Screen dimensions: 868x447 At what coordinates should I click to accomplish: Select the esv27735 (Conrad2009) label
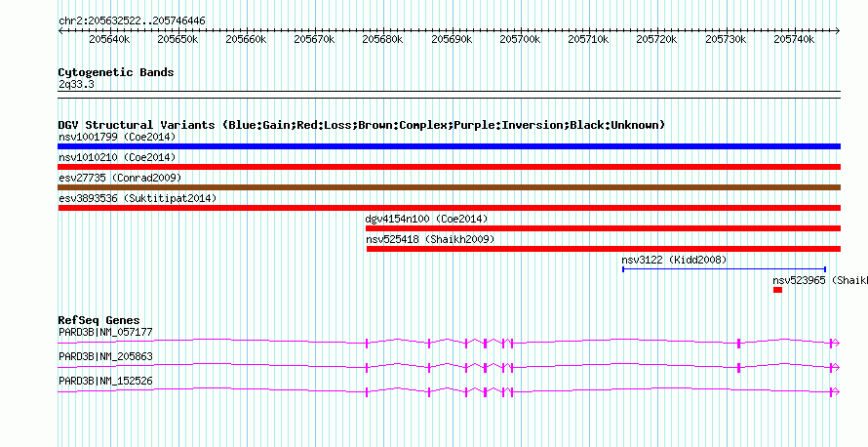pos(120,178)
